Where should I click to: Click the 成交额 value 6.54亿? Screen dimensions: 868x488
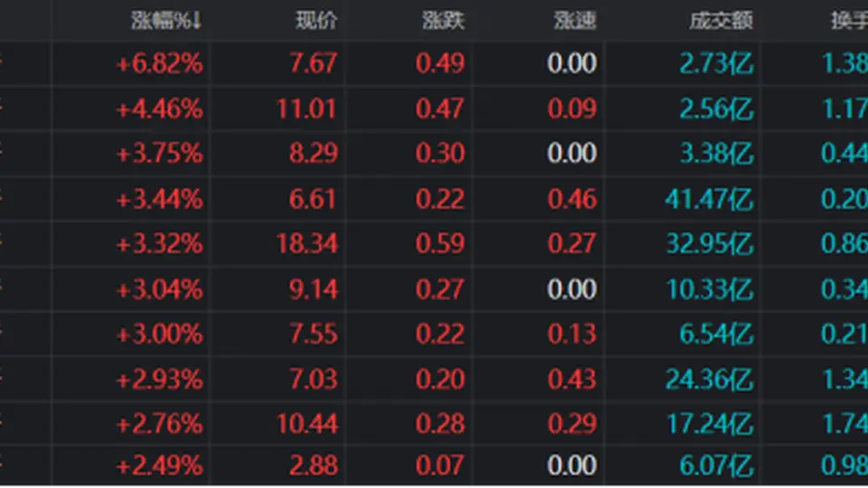pyautogui.click(x=716, y=333)
